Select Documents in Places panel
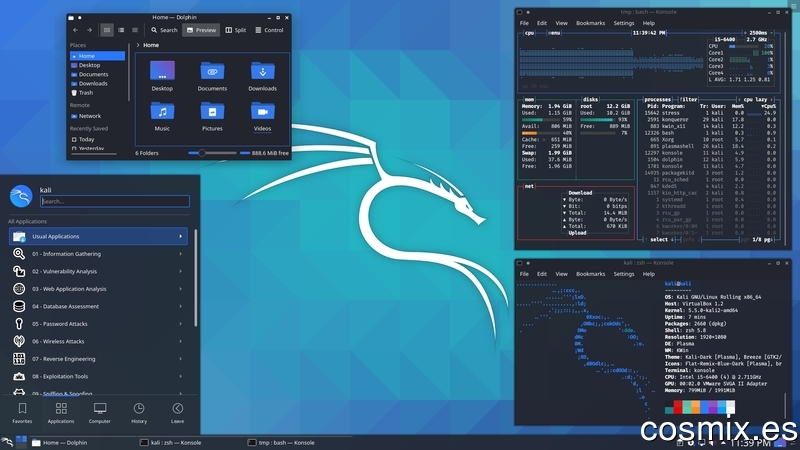The width and height of the screenshot is (800, 450). click(x=97, y=74)
